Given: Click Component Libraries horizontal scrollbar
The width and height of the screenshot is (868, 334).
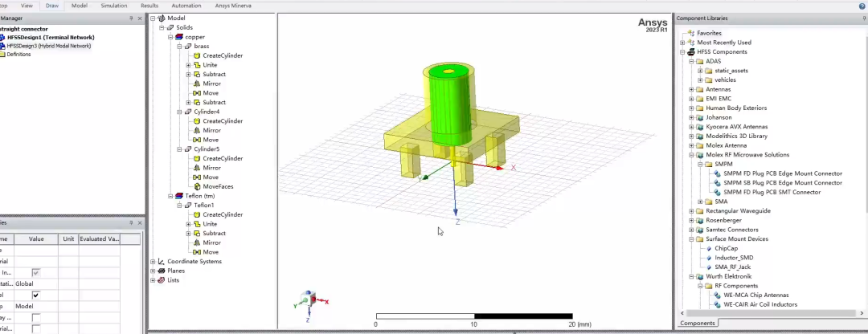Looking at the screenshot, I should [770, 313].
